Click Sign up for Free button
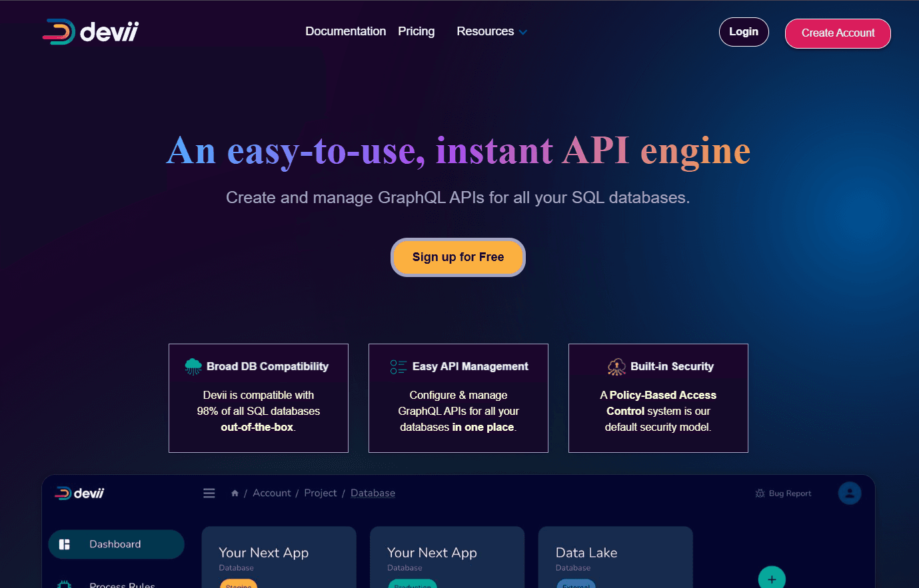This screenshot has height=588, width=919. point(458,257)
